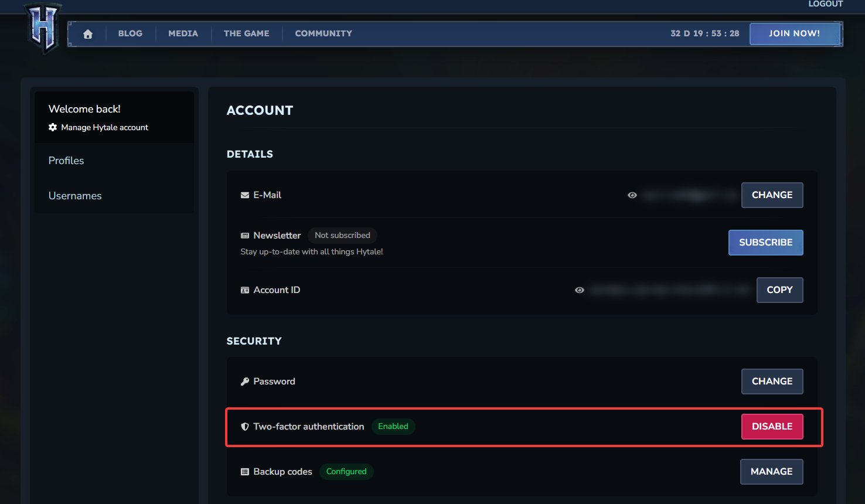Click the key icon beside Password
The height and width of the screenshot is (504, 865).
coord(245,382)
